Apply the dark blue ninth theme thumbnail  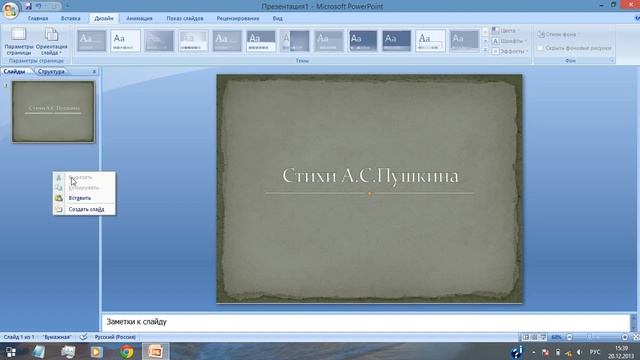point(362,41)
